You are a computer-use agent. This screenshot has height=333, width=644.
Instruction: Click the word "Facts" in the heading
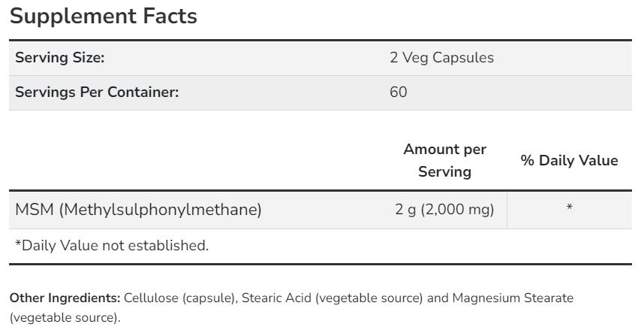[x=167, y=17]
